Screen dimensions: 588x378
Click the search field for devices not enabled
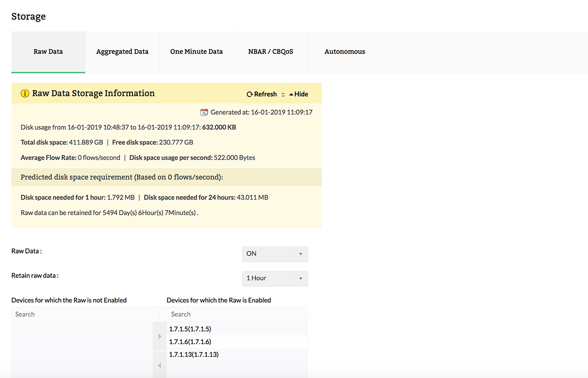click(85, 314)
